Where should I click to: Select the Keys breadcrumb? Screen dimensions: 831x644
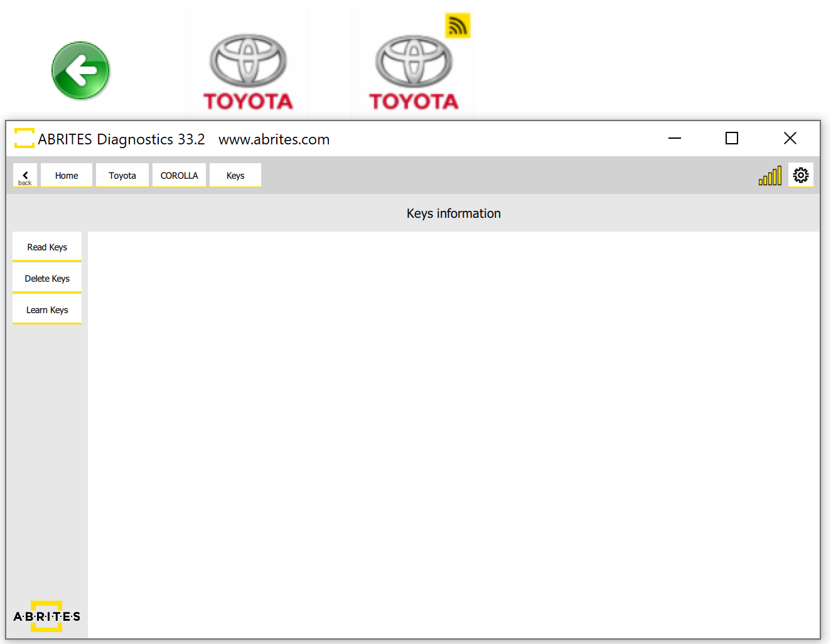(235, 176)
